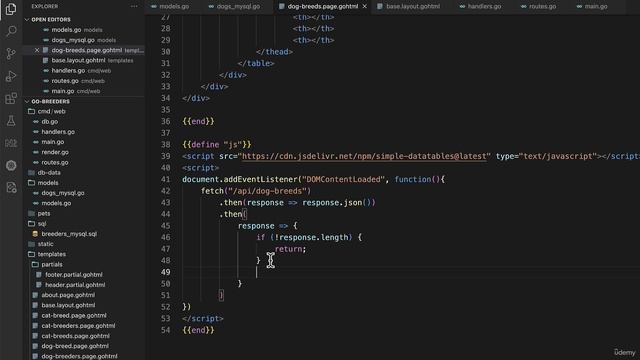Image resolution: width=640 pixels, height=360 pixels.
Task: Open render.go file
Action: [x=55, y=152]
